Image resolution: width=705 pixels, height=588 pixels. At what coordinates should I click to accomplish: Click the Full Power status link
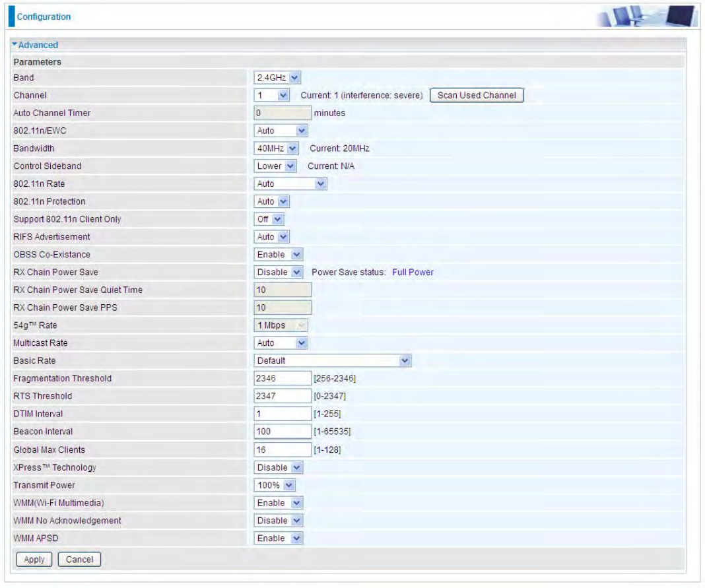click(413, 273)
